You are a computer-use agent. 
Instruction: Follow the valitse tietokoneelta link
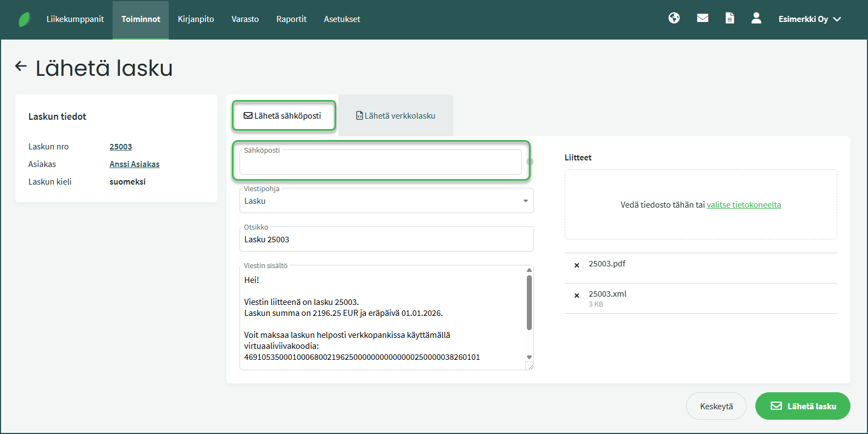tap(743, 205)
